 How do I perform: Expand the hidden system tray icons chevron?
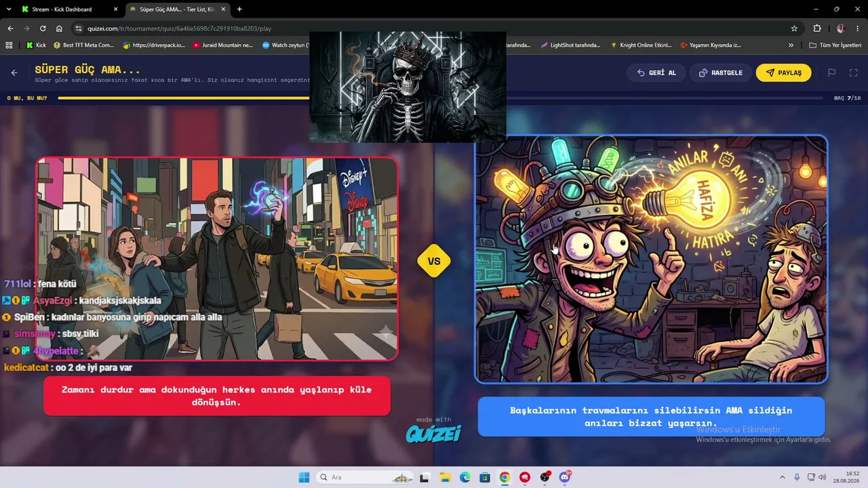point(782,477)
